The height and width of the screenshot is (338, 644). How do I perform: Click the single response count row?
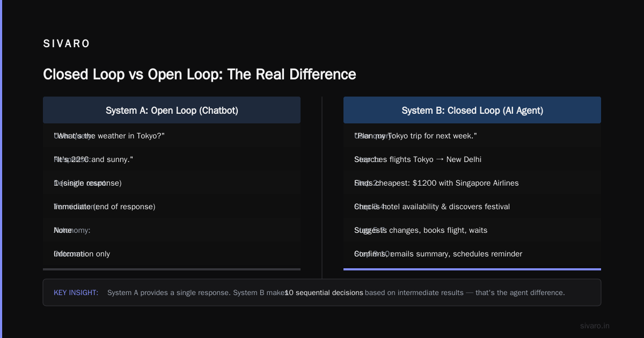coord(172,183)
